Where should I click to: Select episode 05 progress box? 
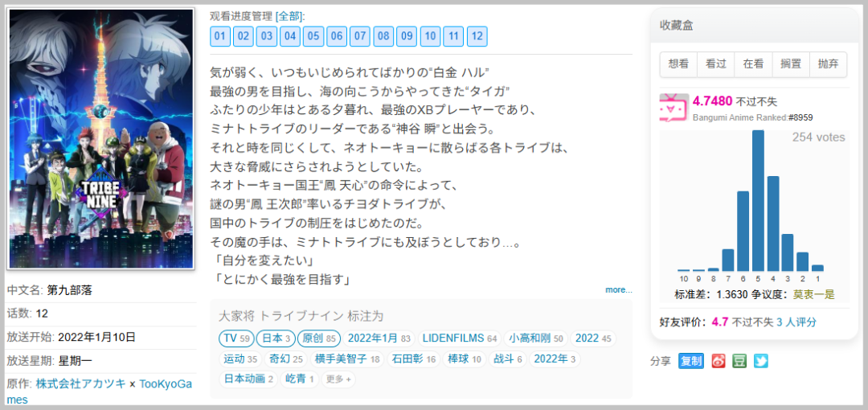(313, 36)
